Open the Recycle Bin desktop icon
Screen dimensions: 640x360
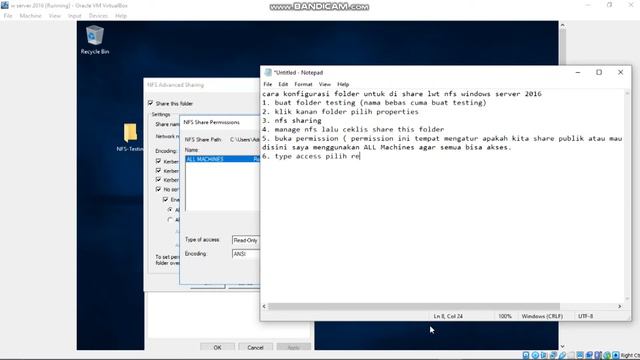(x=95, y=40)
